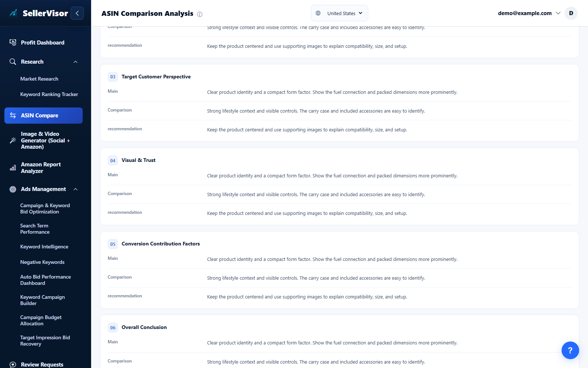
Task: Click the globe icon in region selector
Action: tap(318, 13)
